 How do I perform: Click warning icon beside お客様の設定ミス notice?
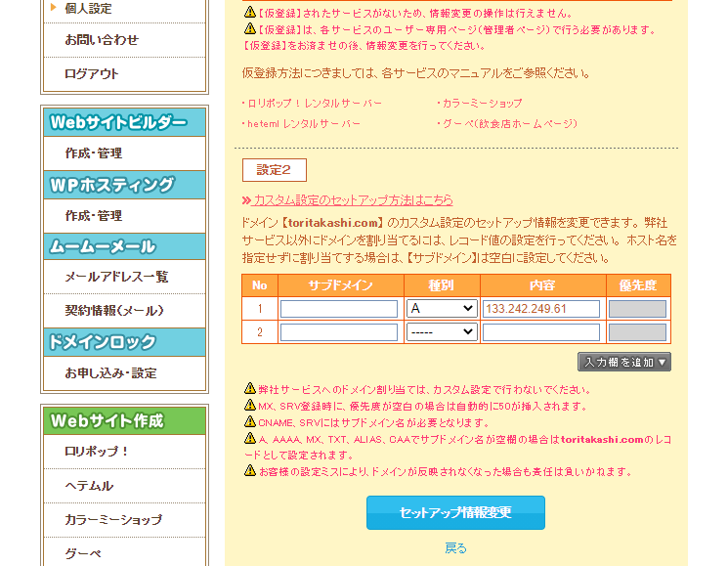[250, 470]
